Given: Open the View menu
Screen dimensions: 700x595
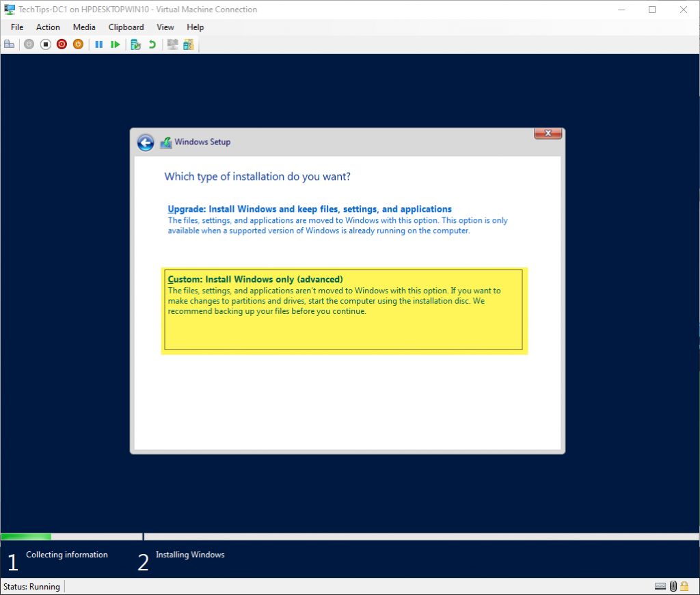Looking at the screenshot, I should (x=165, y=27).
